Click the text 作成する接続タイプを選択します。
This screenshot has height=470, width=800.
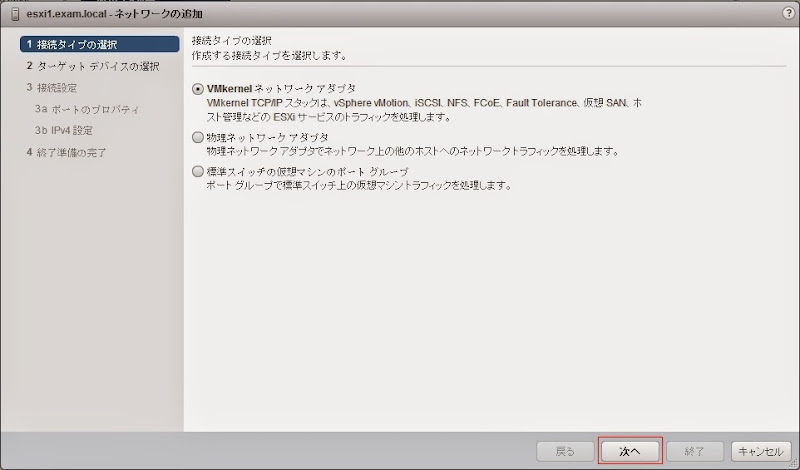coord(269,56)
